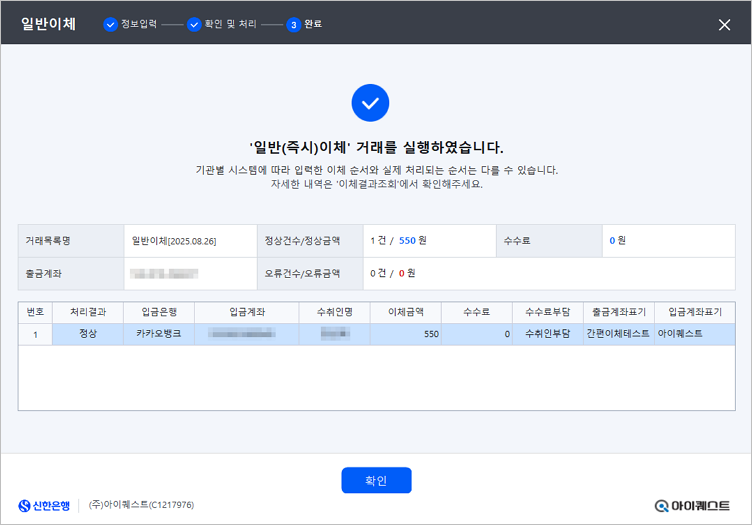752x525 pixels.
Task: Click the 완료 step label
Action: point(313,24)
